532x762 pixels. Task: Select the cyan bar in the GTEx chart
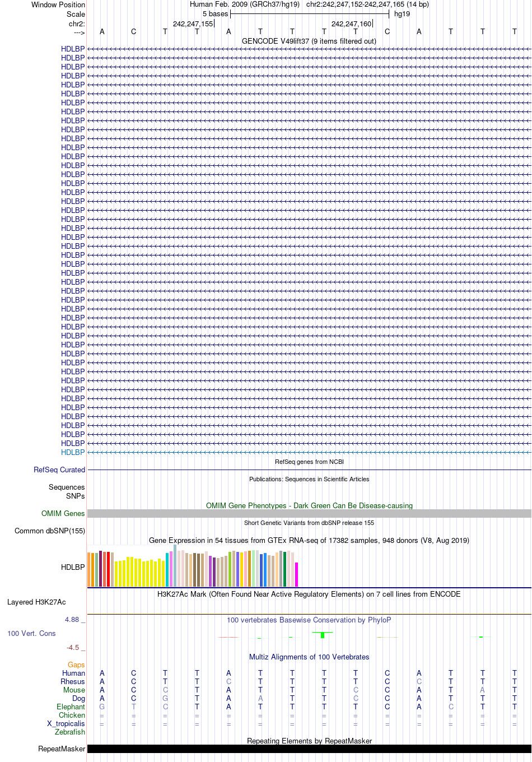pyautogui.click(x=167, y=570)
